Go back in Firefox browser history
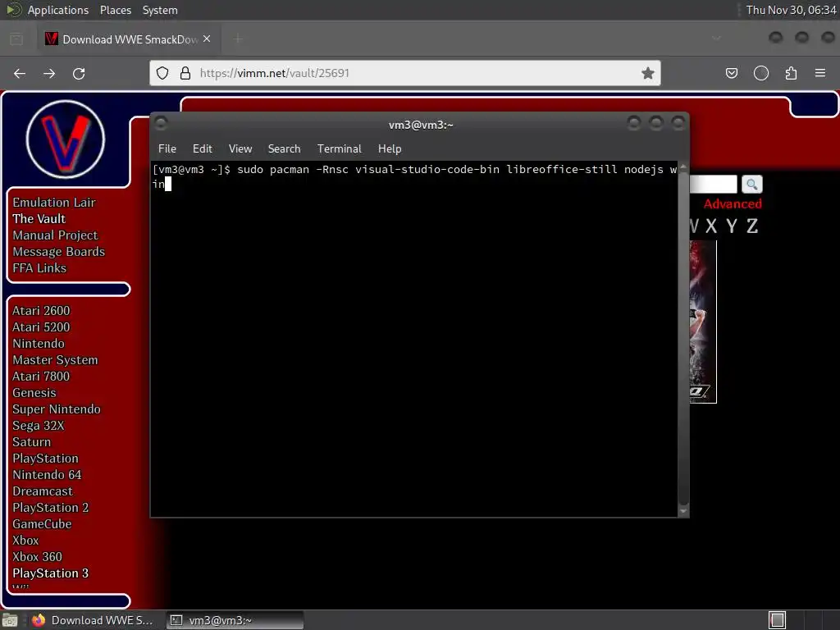The width and height of the screenshot is (840, 630). click(20, 73)
